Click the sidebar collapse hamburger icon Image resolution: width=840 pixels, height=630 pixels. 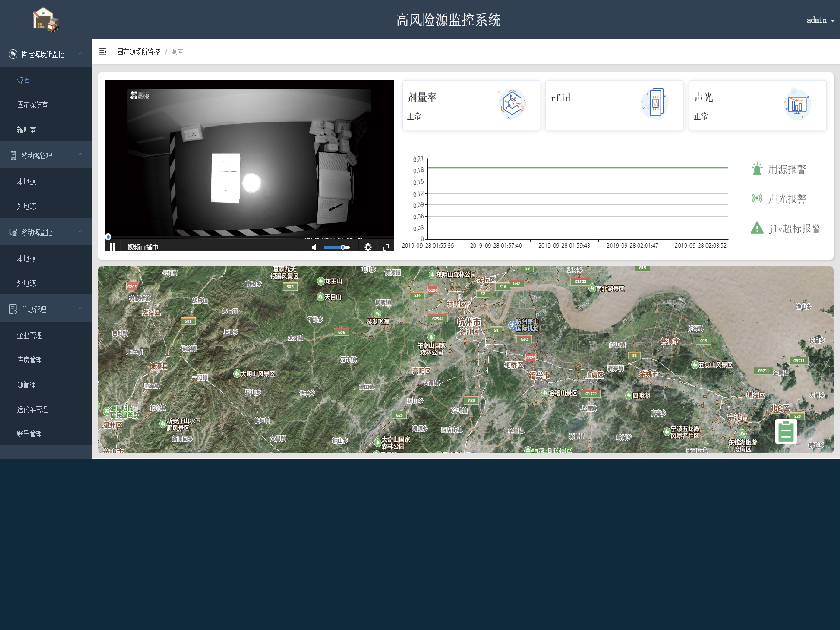click(103, 52)
